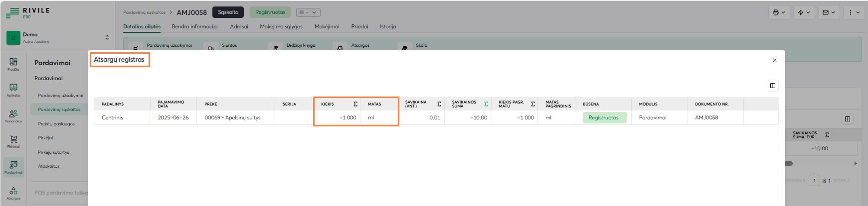This screenshot has width=868, height=206.
Task: Switch to Mokėjimo sąlygos tab
Action: tap(281, 27)
